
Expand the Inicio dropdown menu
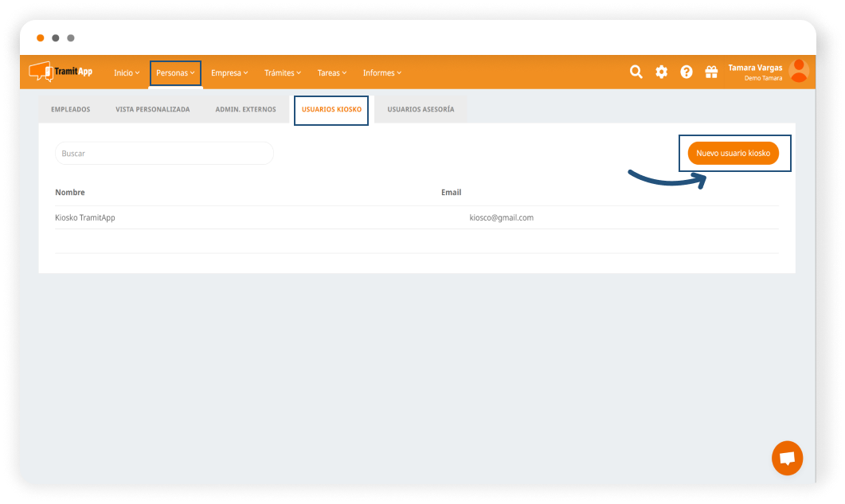tap(127, 72)
